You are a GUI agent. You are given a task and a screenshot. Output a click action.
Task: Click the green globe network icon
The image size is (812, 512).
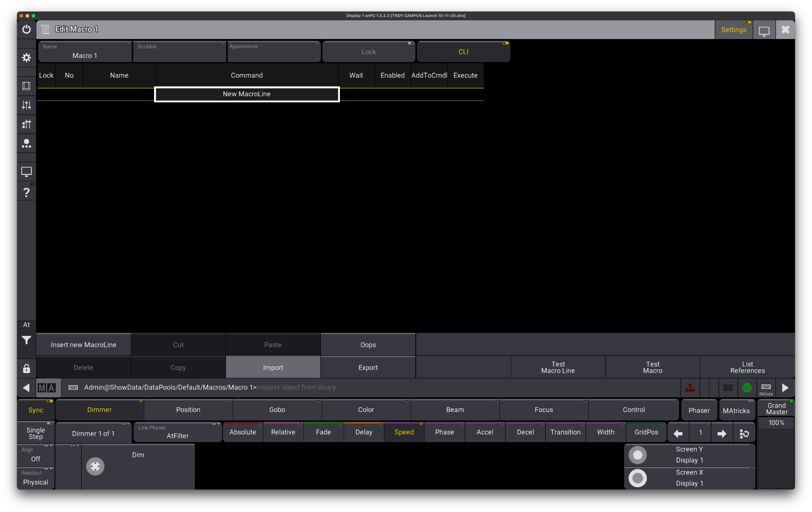pyautogui.click(x=747, y=388)
